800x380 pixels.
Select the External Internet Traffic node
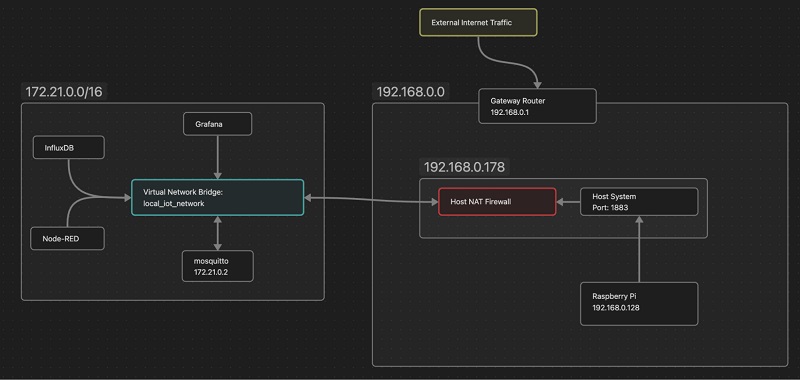click(478, 22)
